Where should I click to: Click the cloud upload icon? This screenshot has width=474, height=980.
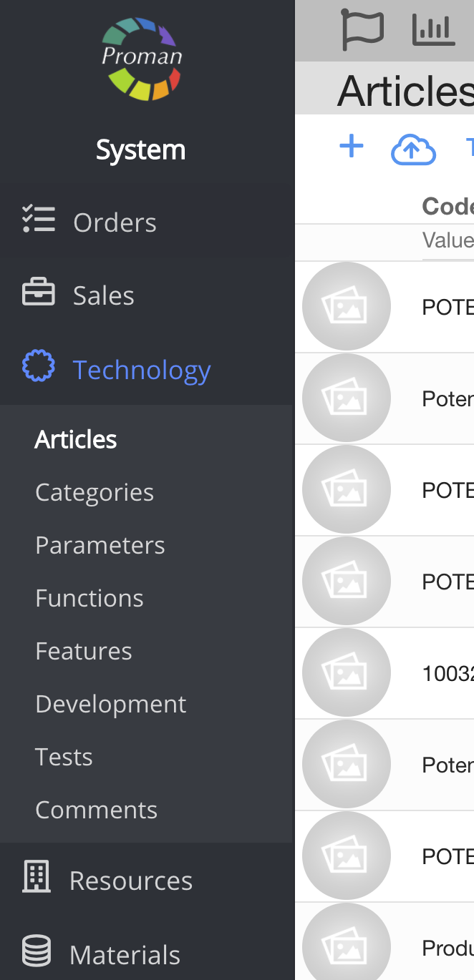point(413,150)
